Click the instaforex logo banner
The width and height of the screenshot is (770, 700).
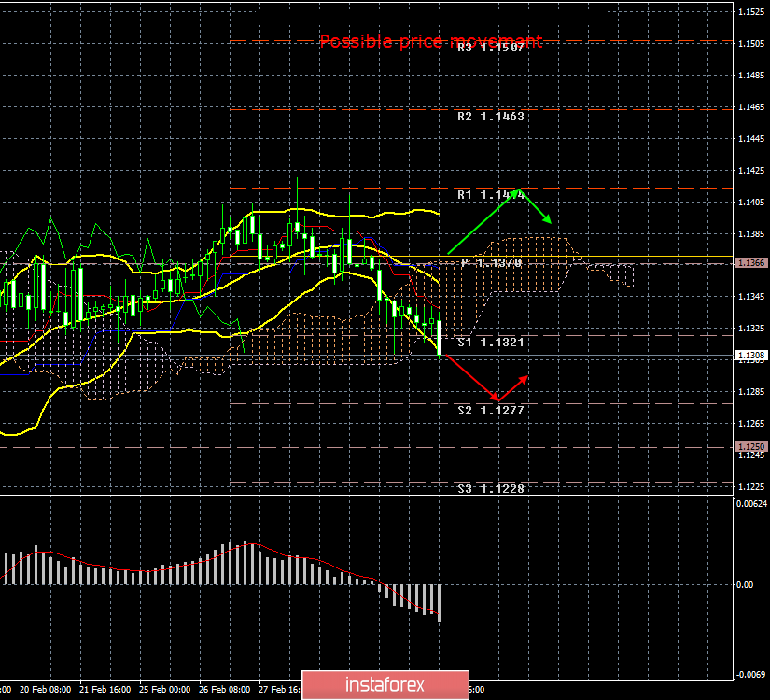385,684
